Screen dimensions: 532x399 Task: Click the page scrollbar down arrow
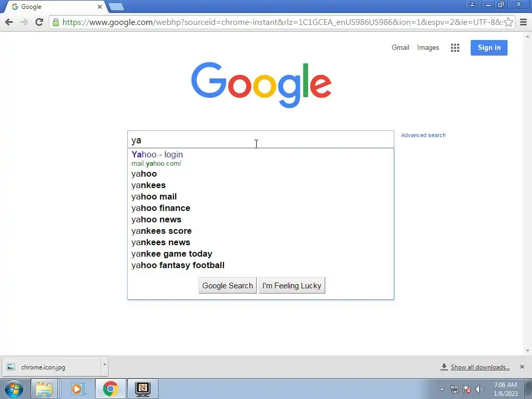pyautogui.click(x=527, y=351)
